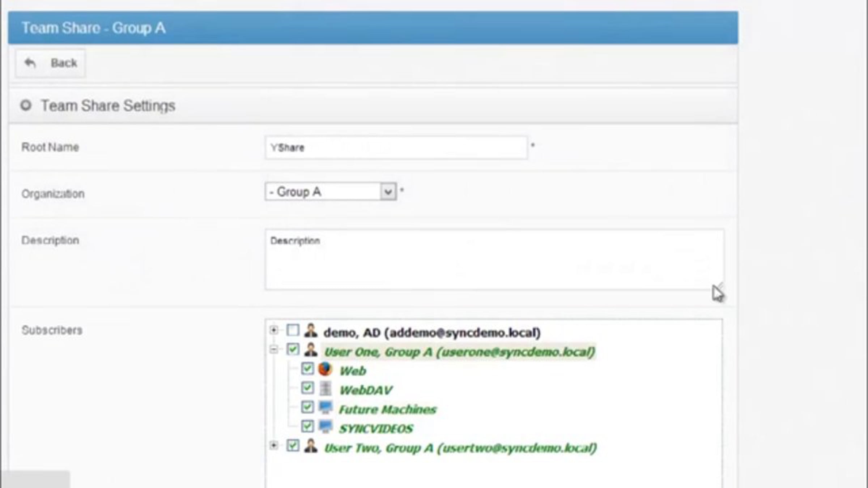
Task: Toggle the Future Machines checkbox
Action: (307, 407)
